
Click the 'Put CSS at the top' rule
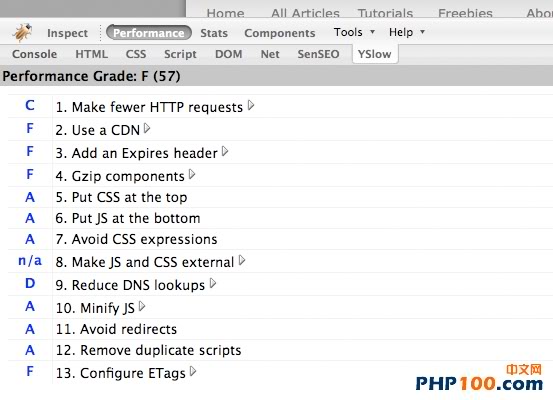[121, 197]
